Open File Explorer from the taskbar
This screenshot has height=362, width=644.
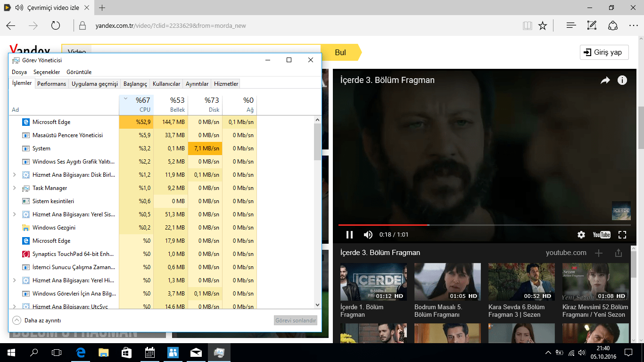click(x=104, y=352)
